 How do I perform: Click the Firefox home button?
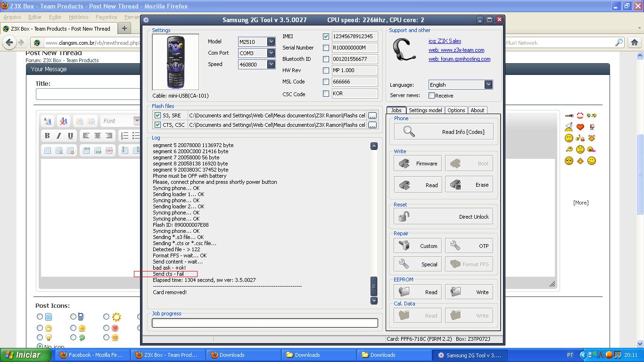[x=635, y=42]
